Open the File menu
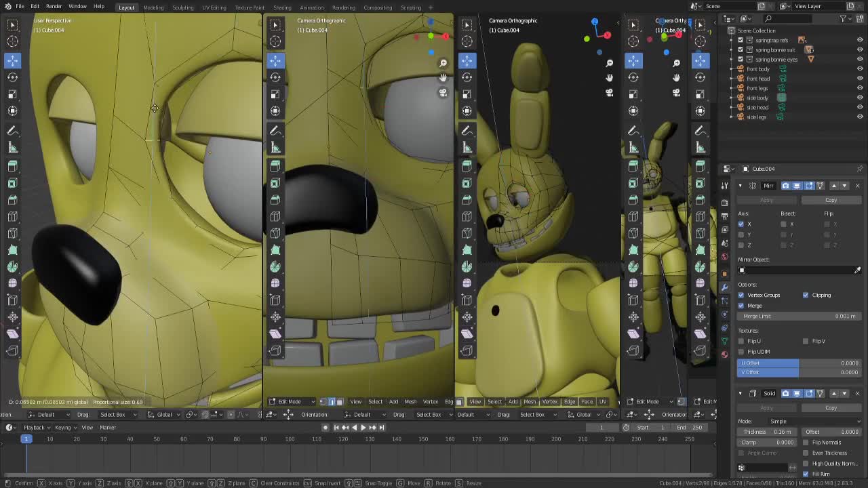 pyautogui.click(x=20, y=7)
